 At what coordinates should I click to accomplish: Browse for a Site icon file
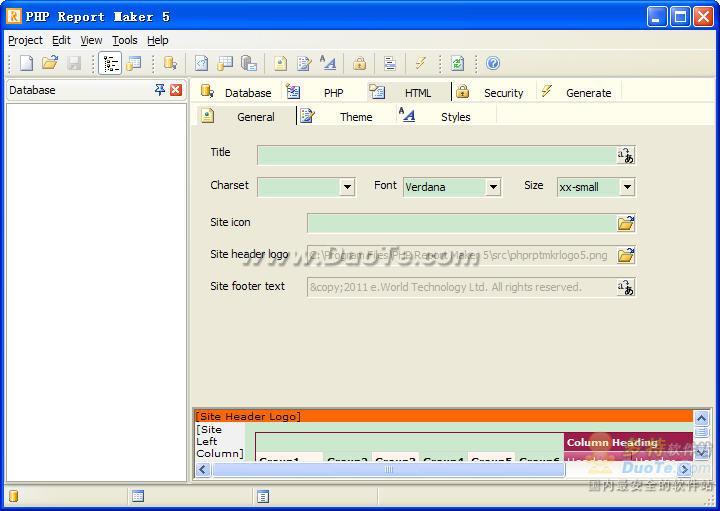click(625, 223)
